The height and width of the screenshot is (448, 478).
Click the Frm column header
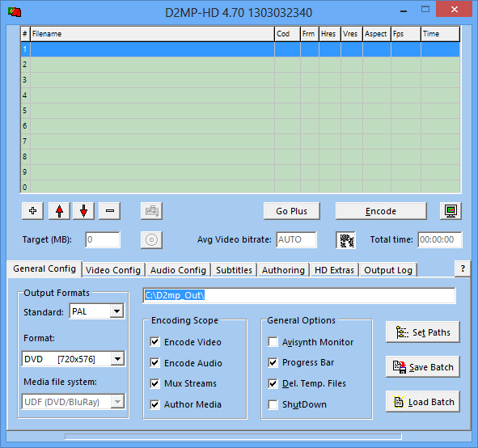310,34
